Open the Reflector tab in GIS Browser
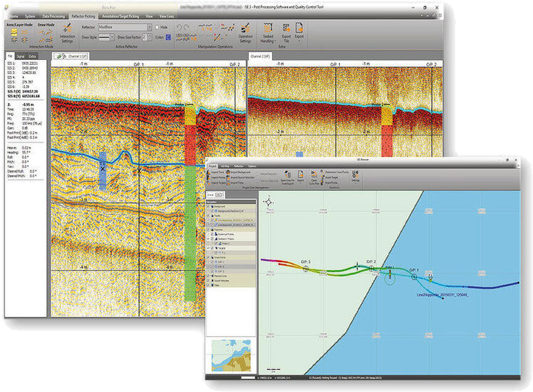This screenshot has height=392, width=533. click(239, 166)
